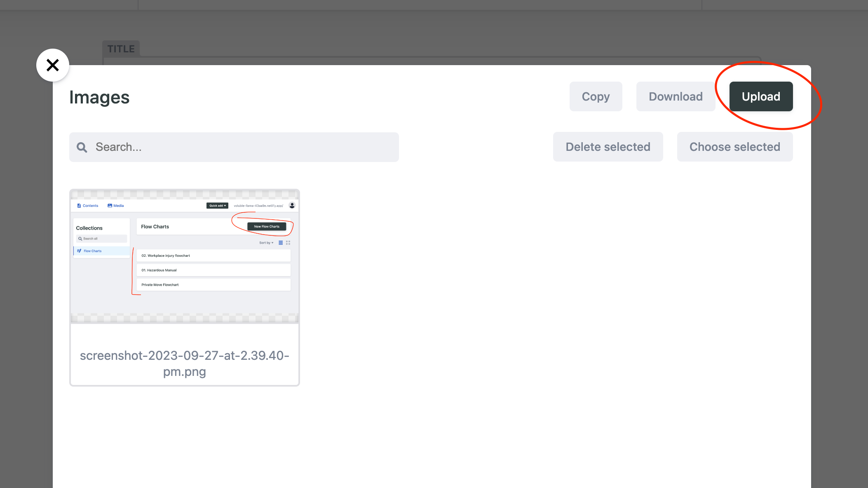Click the user avatar icon in thumbnail

(292, 205)
